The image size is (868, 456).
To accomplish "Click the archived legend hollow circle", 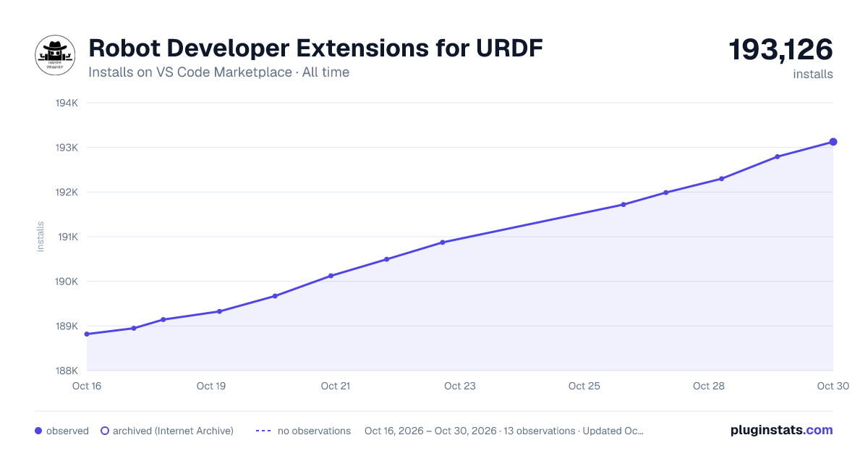I will click(x=105, y=431).
